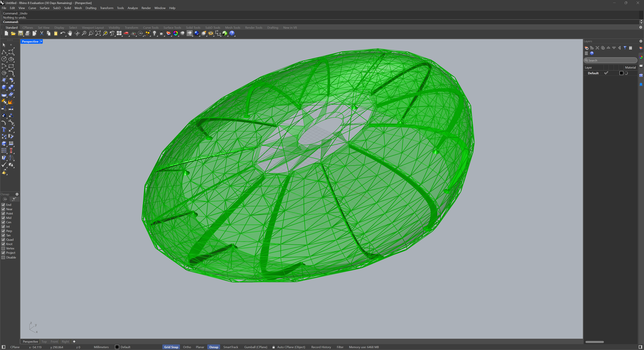The width and height of the screenshot is (644, 350).
Task: Open the Surface menu
Action: pos(44,8)
